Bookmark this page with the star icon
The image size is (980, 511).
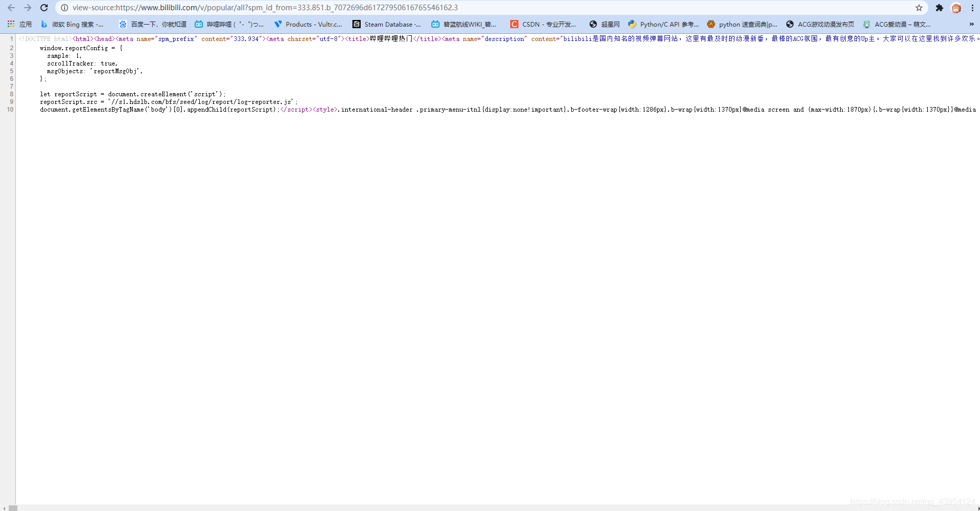pos(919,8)
